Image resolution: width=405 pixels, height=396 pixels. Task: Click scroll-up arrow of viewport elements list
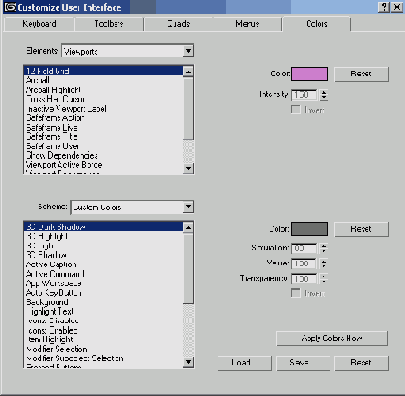pyautogui.click(x=188, y=71)
